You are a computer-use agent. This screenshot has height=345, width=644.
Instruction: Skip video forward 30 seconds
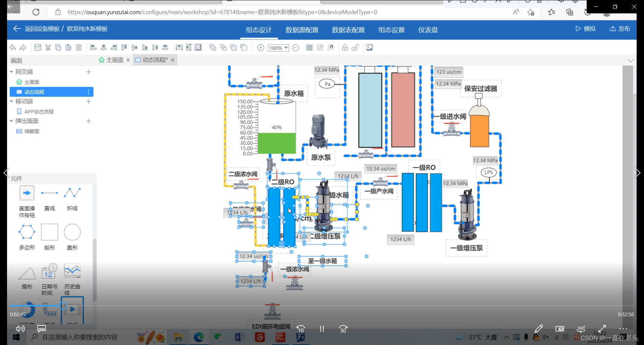(343, 329)
